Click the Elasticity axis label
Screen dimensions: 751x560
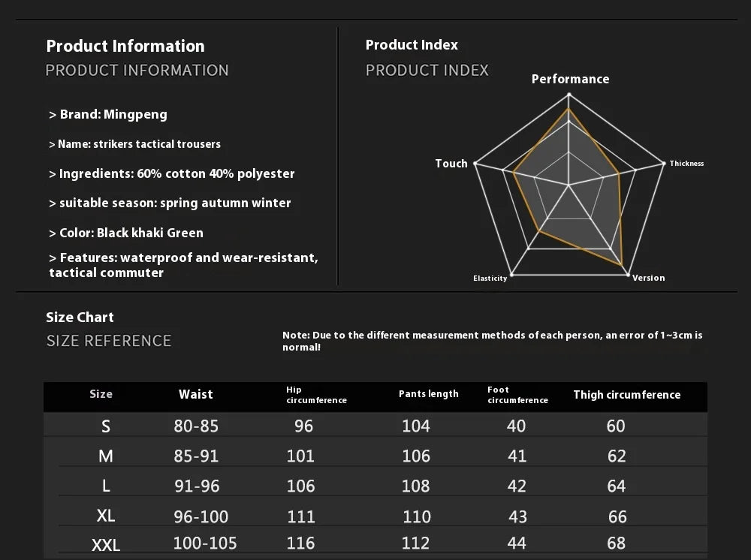pyautogui.click(x=490, y=278)
